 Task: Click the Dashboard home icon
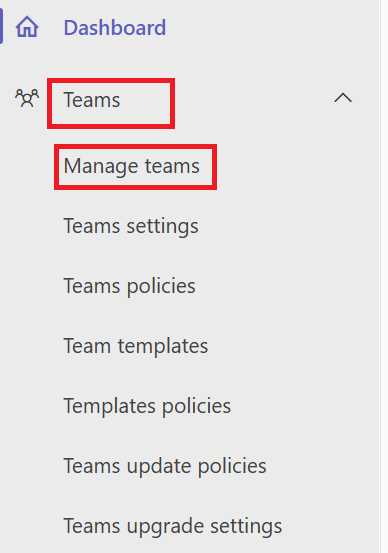(x=27, y=27)
